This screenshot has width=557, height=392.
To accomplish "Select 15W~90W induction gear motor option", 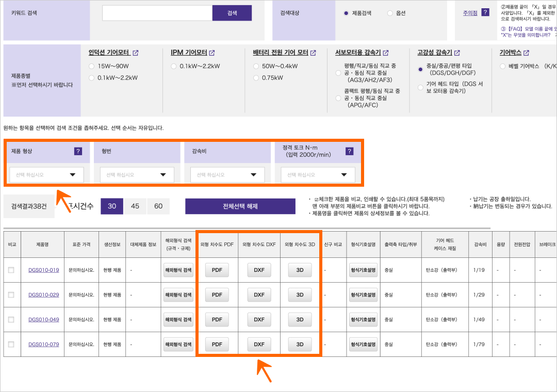I will click(x=92, y=66).
